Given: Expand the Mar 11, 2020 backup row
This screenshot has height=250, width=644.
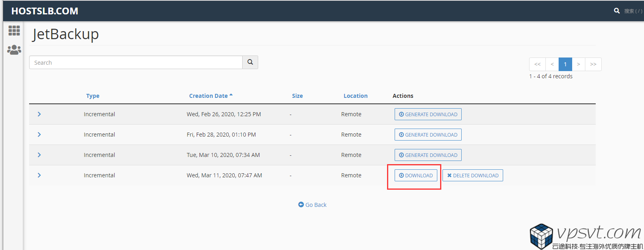Looking at the screenshot, I should pos(39,175).
